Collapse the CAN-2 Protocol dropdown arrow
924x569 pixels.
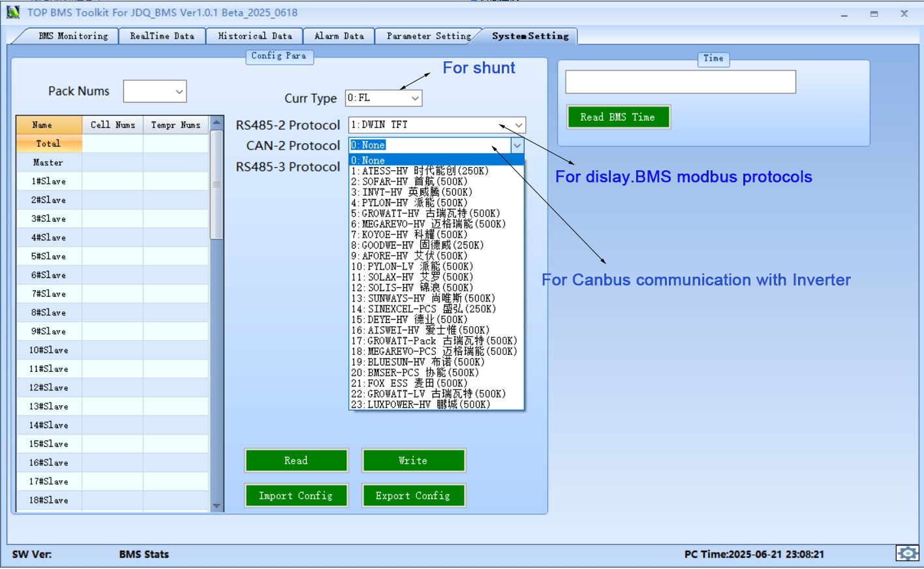(x=517, y=146)
